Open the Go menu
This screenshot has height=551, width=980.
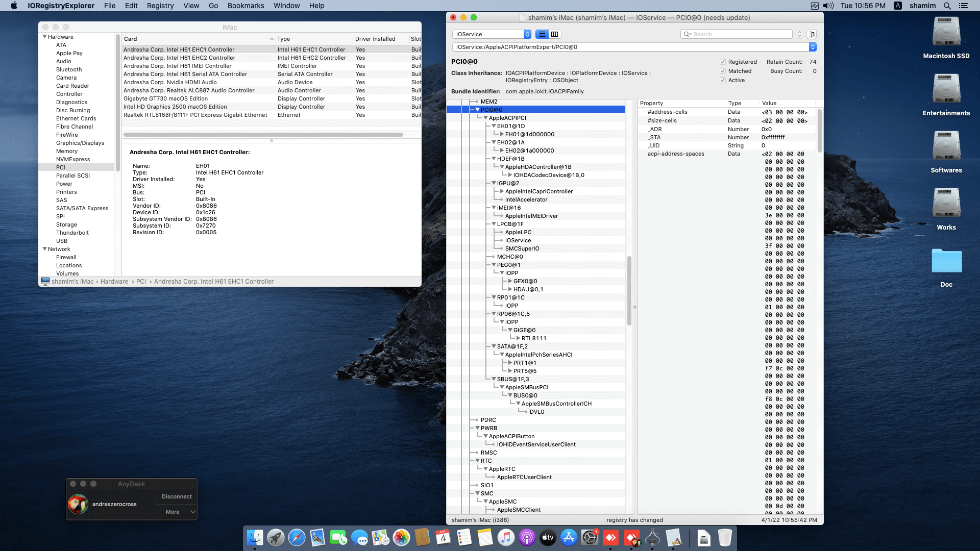[x=213, y=6]
